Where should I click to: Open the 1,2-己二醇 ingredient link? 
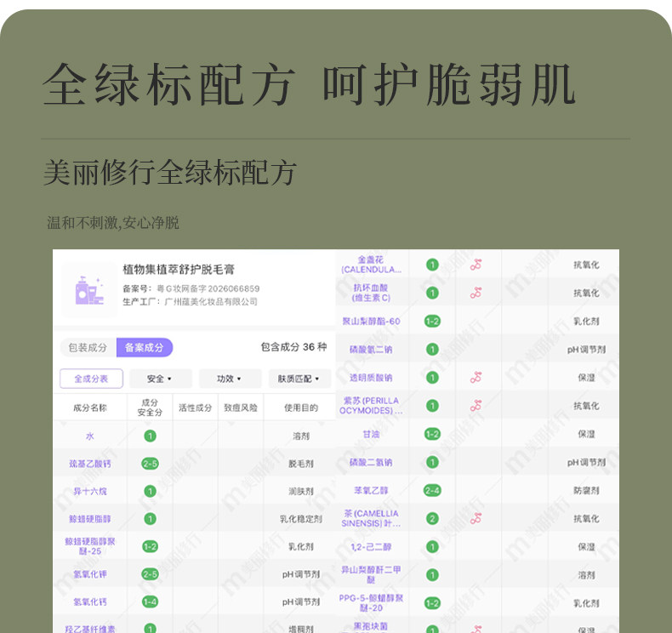tap(371, 547)
